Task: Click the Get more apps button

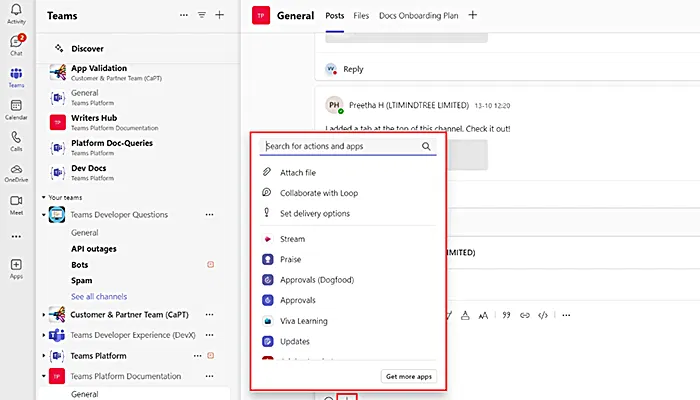Action: (408, 376)
